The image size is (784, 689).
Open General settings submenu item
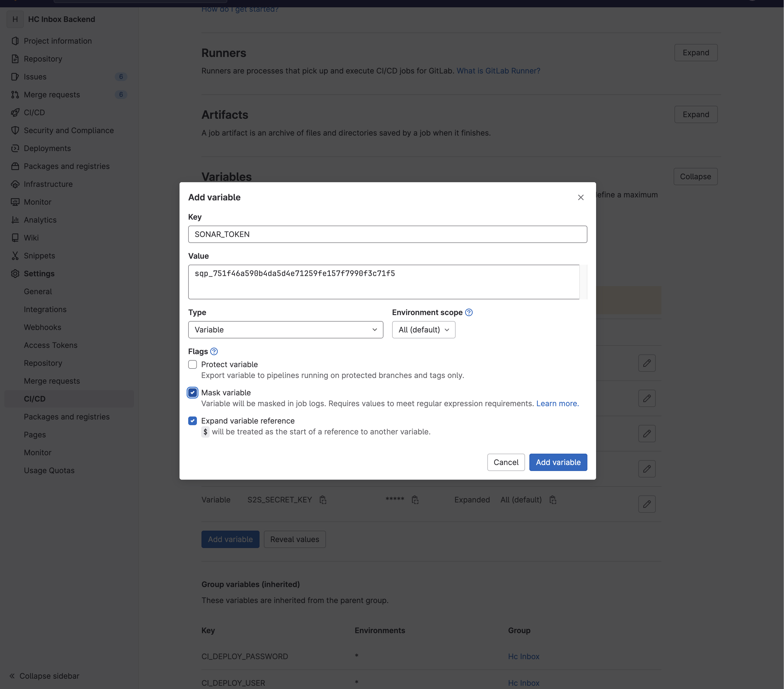[x=38, y=291]
